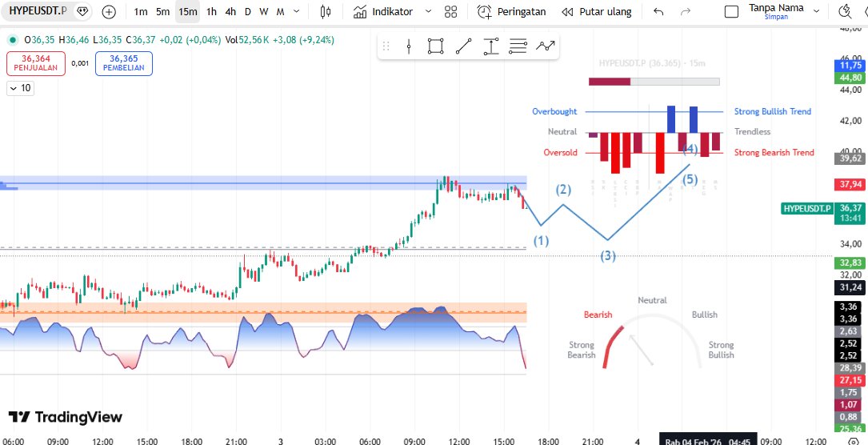Undo the last action
The width and height of the screenshot is (868, 445).
pos(658,12)
